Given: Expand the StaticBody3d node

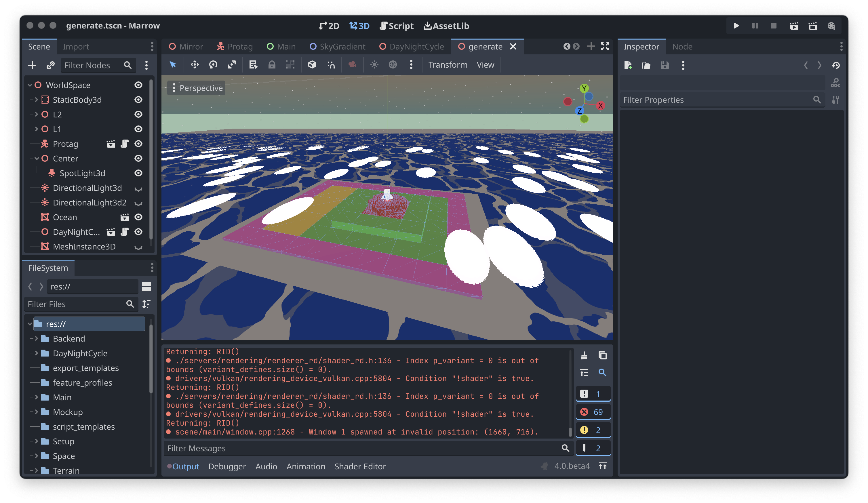Looking at the screenshot, I should (37, 100).
